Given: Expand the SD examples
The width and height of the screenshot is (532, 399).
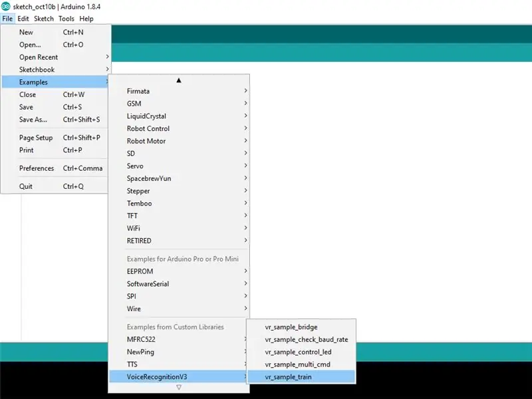Looking at the screenshot, I should [x=179, y=154].
